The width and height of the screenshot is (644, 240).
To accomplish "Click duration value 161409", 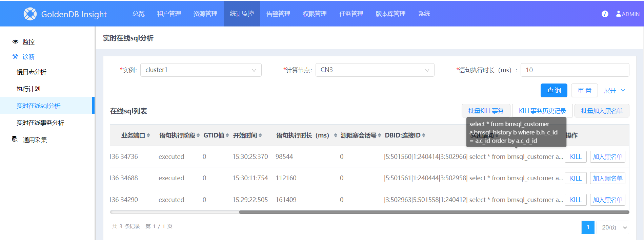I will coord(286,200).
